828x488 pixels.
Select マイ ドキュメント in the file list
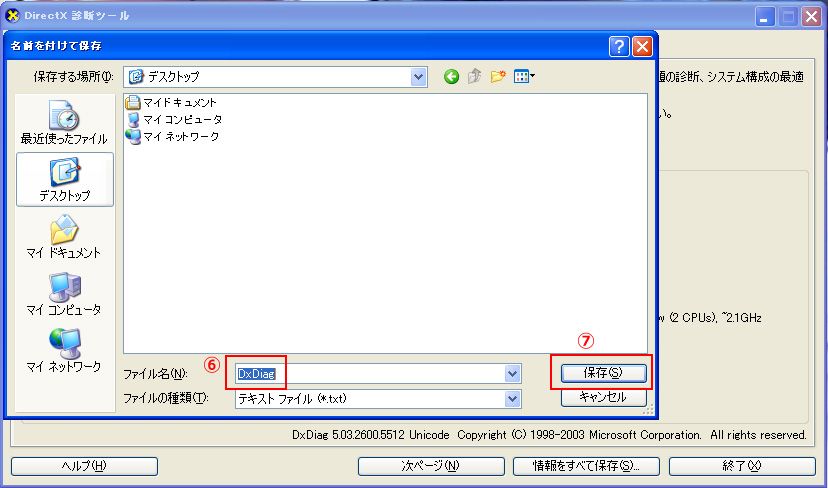point(172,102)
